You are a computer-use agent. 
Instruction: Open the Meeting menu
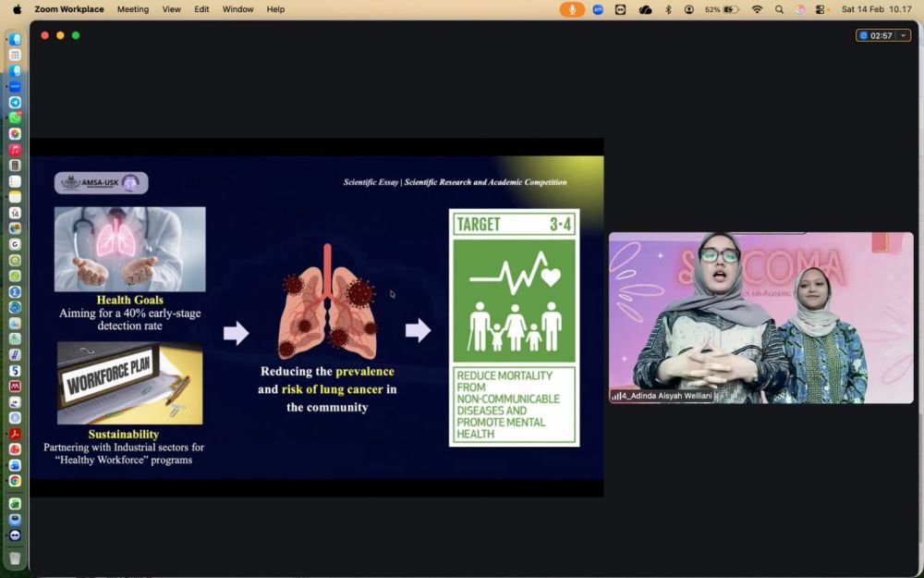pos(132,9)
